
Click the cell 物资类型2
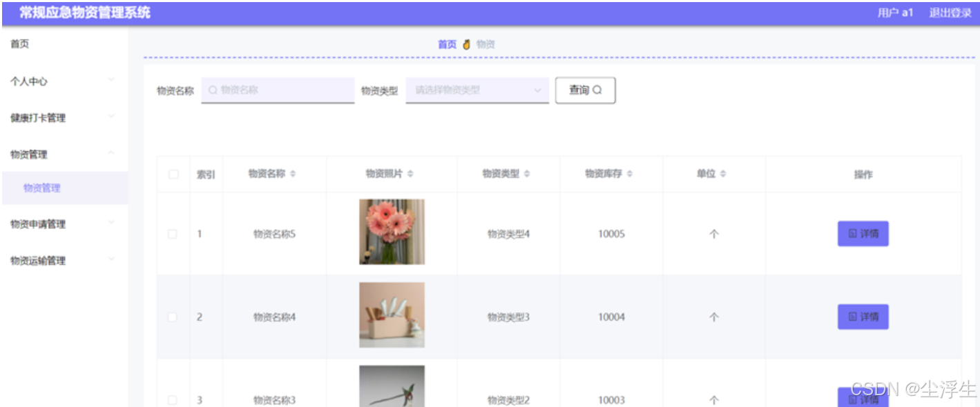point(508,400)
